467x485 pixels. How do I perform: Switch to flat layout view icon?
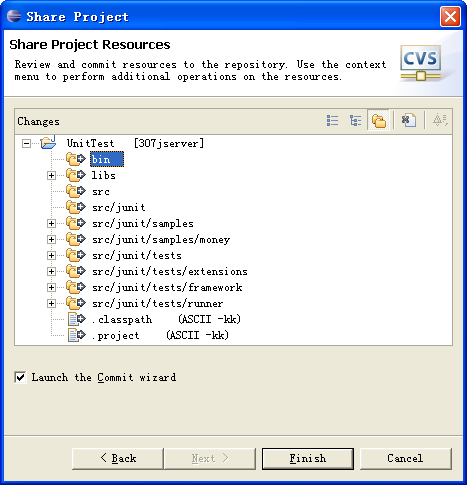(332, 120)
